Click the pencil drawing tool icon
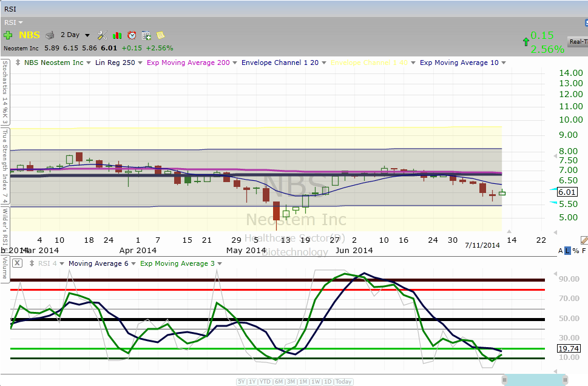Screen dimensions: 588x386 point(584,240)
